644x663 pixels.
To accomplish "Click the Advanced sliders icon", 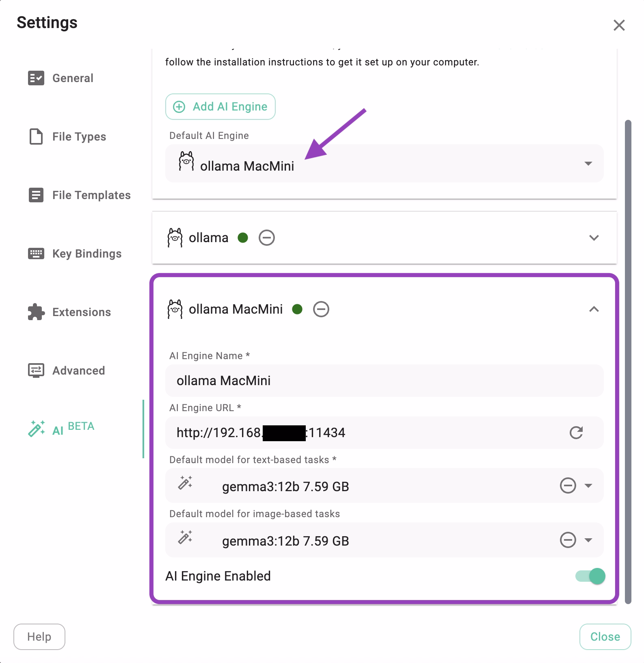I will [x=36, y=370].
